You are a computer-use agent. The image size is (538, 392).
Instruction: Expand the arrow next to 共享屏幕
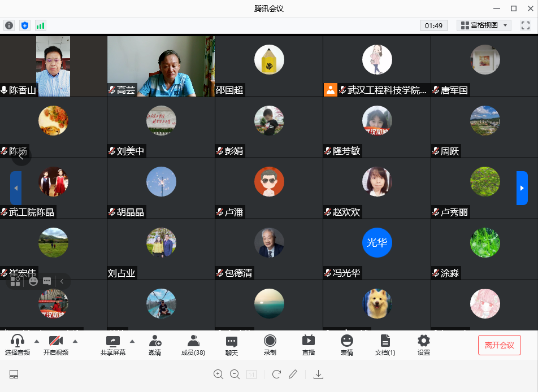132,341
